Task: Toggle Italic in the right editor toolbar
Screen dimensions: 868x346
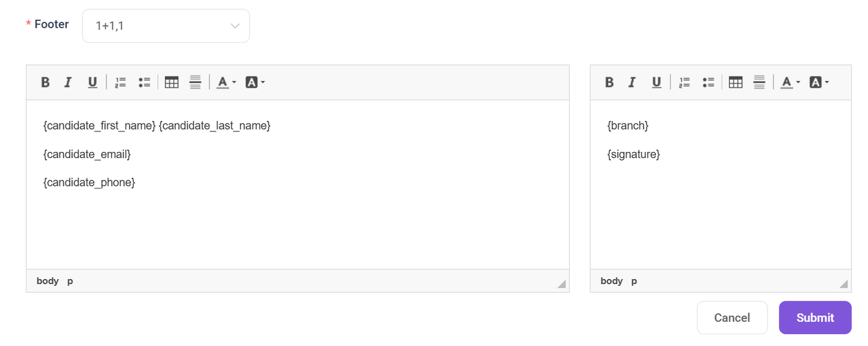Action: click(x=632, y=82)
